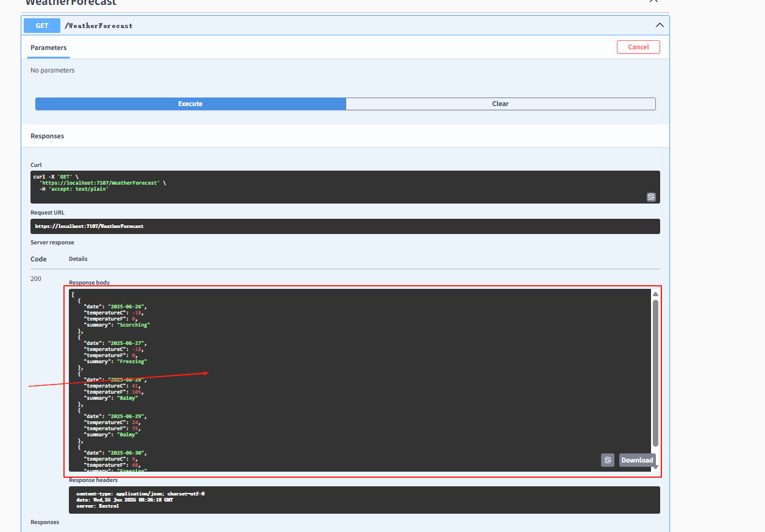This screenshot has width=765, height=532.
Task: Click the -H 'accept: text/plain' line
Action: click(x=74, y=189)
